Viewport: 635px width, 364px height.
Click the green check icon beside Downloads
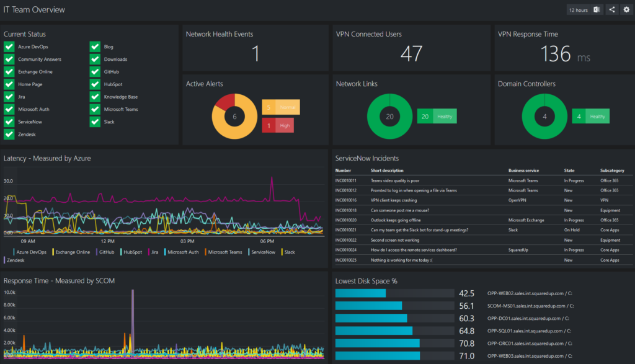point(95,59)
